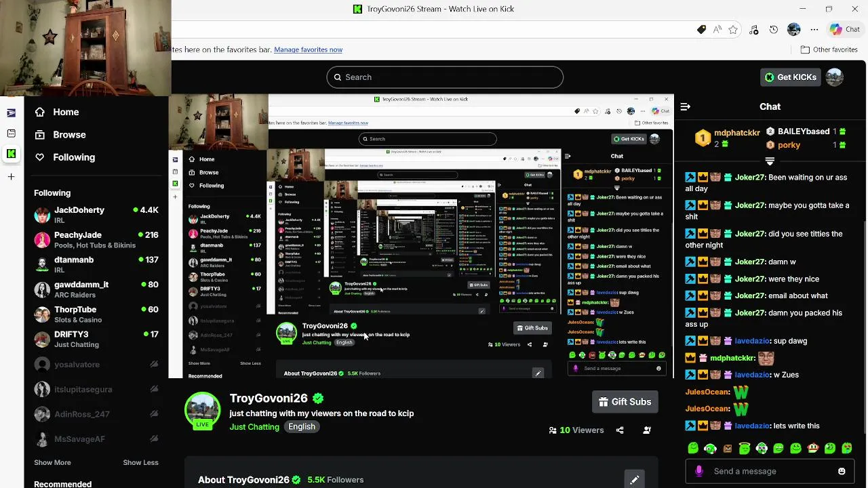This screenshot has width=868, height=488.
Task: Click the mirrored stream video player
Action: 421,236
